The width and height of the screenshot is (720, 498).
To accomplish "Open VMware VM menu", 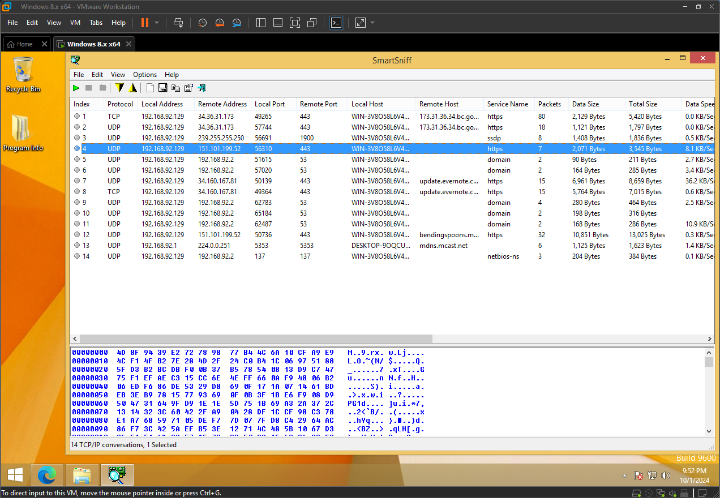I will pos(75,22).
